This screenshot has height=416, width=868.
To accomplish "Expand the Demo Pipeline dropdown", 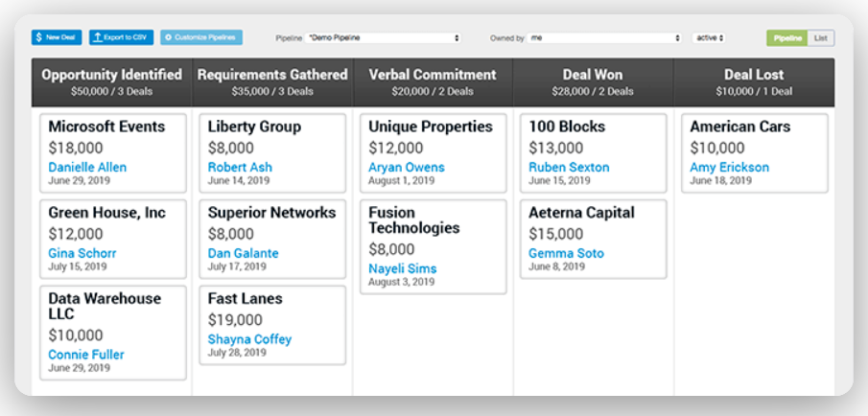I will (x=384, y=38).
